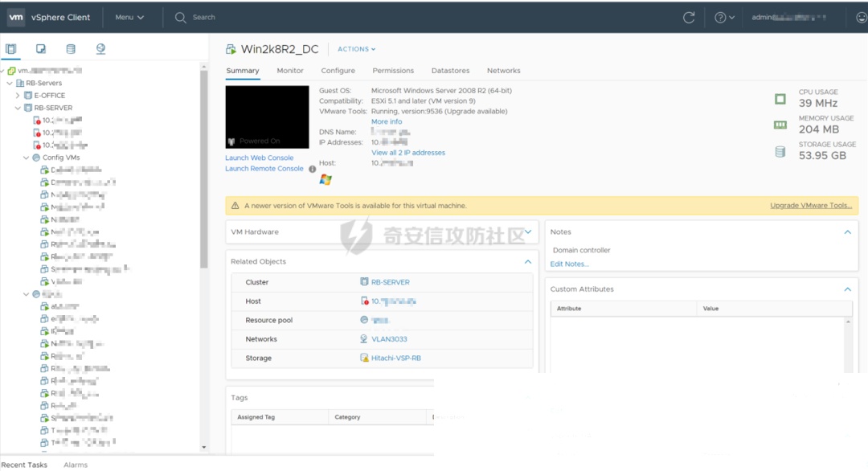Collapse the Custom Attributes panel
Image resolution: width=868 pixels, height=471 pixels.
click(848, 289)
